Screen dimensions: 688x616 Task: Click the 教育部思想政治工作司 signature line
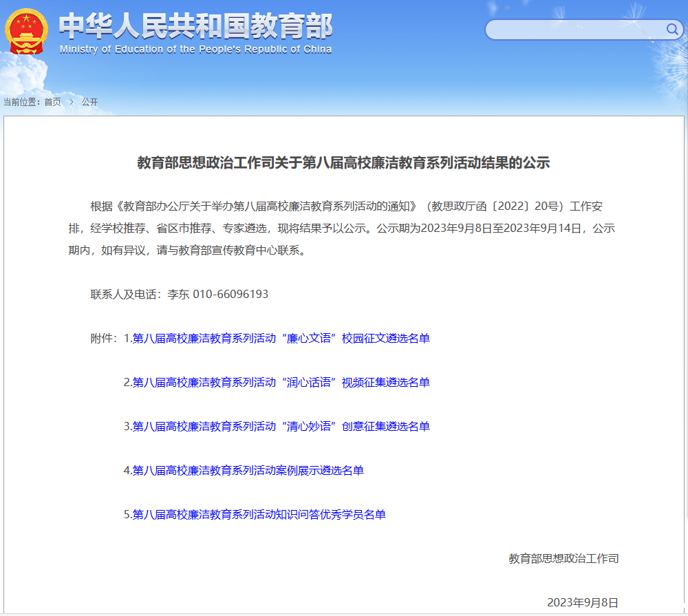coord(563,558)
